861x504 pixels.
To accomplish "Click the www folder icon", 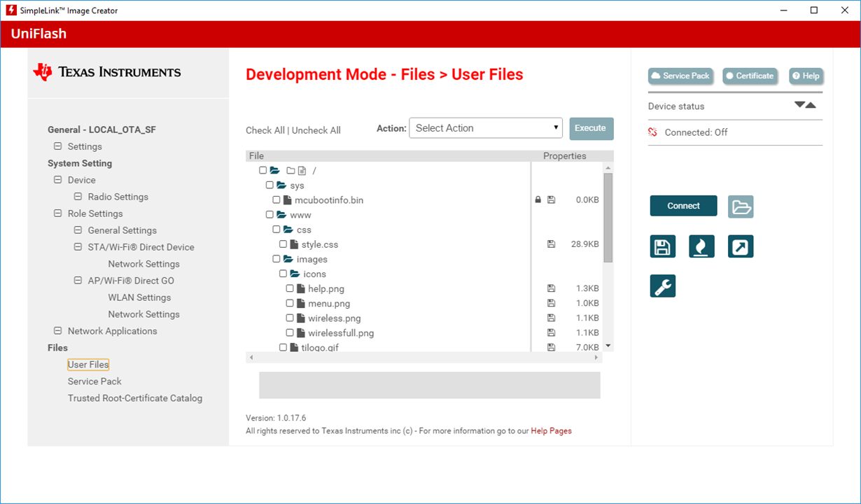I will (x=281, y=215).
